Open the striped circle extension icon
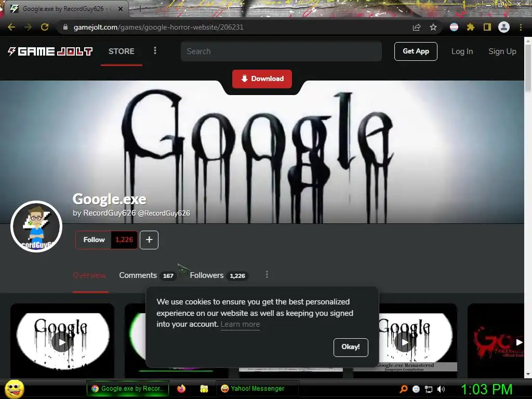The image size is (532, 399). tap(454, 27)
